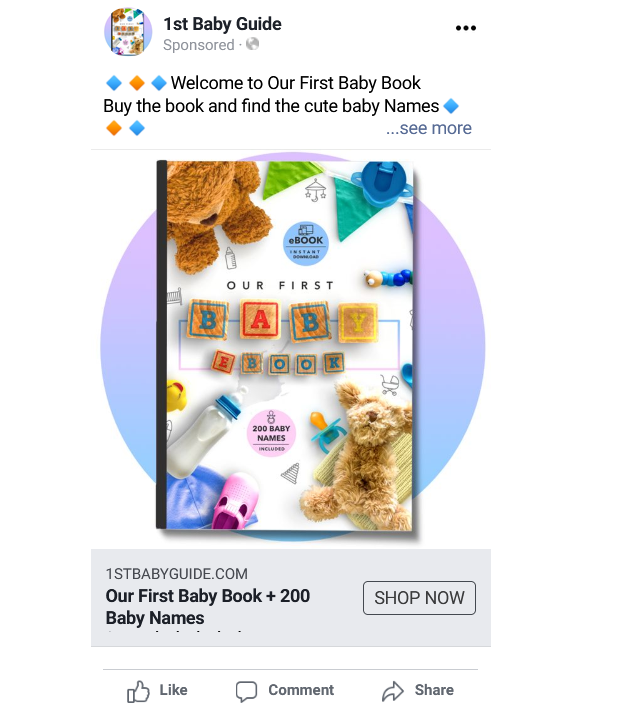
Task: Click the Share button label
Action: tap(434, 690)
